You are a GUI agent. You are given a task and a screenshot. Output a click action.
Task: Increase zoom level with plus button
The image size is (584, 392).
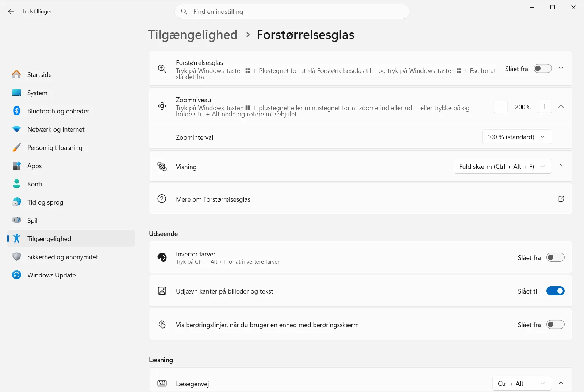(545, 106)
